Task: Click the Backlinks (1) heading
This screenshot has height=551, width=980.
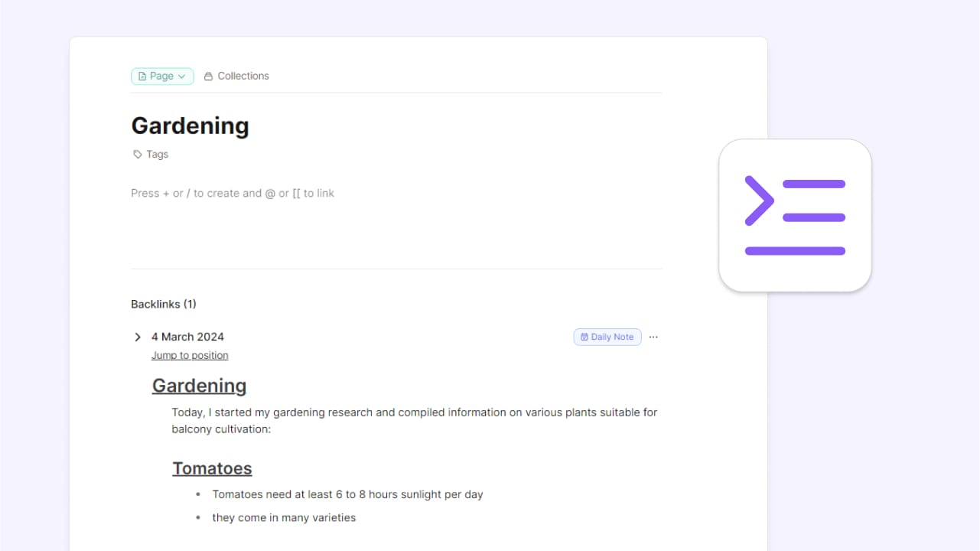Action: pos(164,304)
